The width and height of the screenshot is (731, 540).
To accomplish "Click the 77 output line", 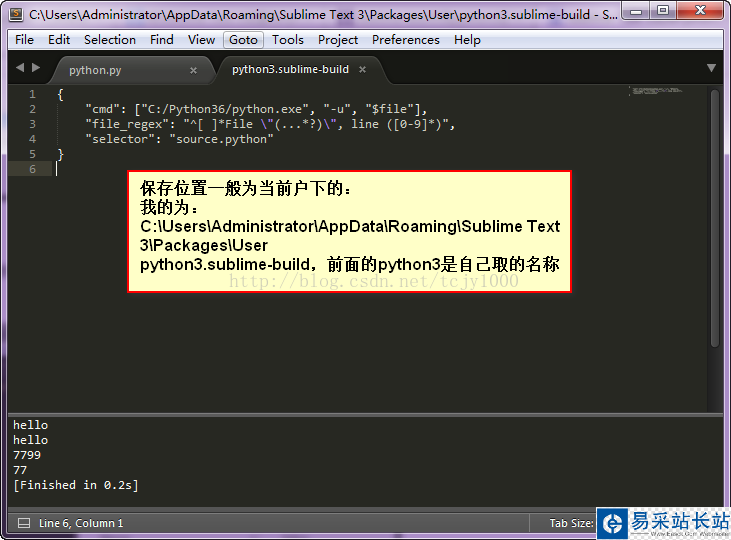I will (20, 470).
